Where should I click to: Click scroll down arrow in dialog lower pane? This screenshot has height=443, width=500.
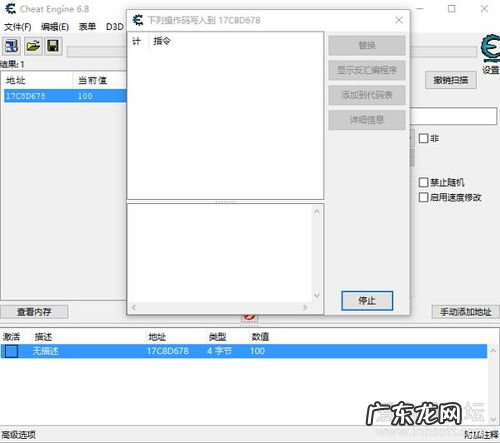click(x=317, y=295)
